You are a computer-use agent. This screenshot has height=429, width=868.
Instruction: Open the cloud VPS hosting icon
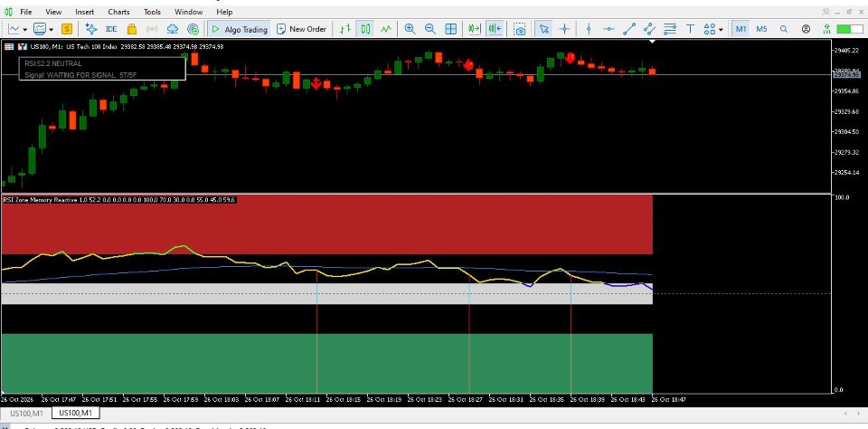pos(173,29)
